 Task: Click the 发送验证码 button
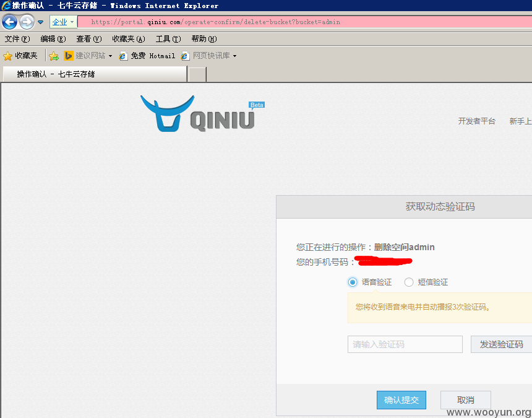pos(501,344)
